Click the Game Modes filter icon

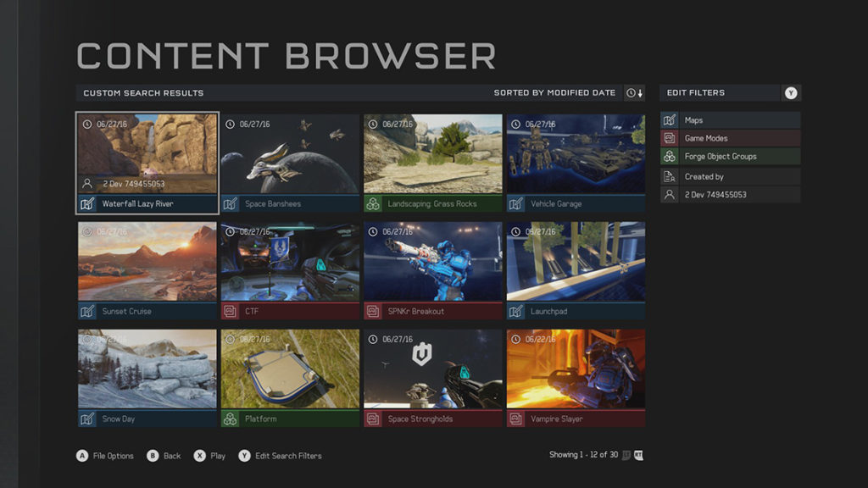click(x=669, y=137)
